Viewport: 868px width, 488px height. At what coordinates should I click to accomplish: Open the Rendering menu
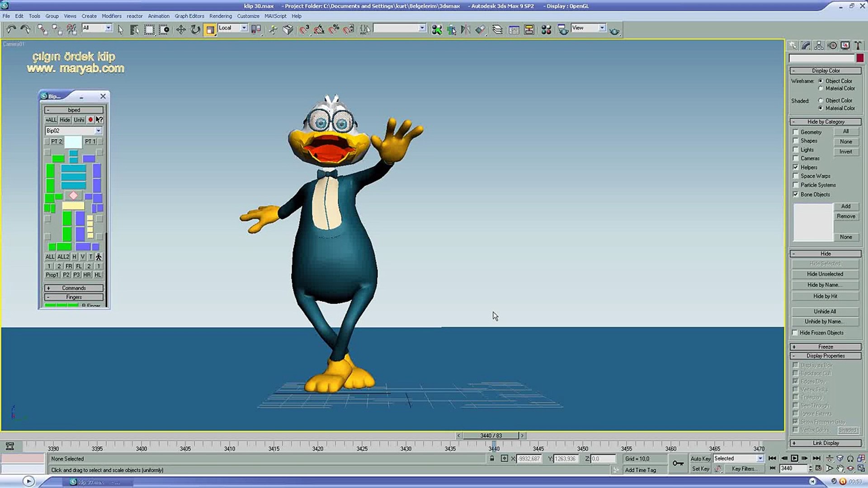(x=220, y=16)
